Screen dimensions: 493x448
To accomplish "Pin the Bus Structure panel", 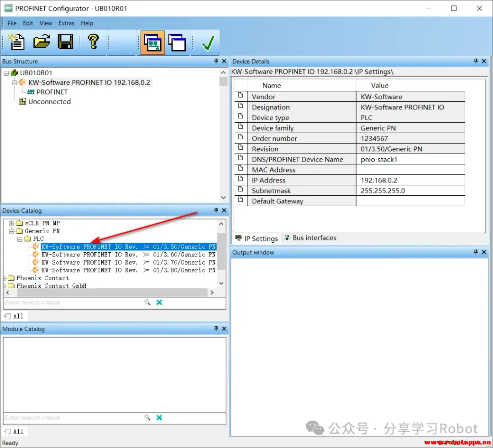I will [x=216, y=61].
